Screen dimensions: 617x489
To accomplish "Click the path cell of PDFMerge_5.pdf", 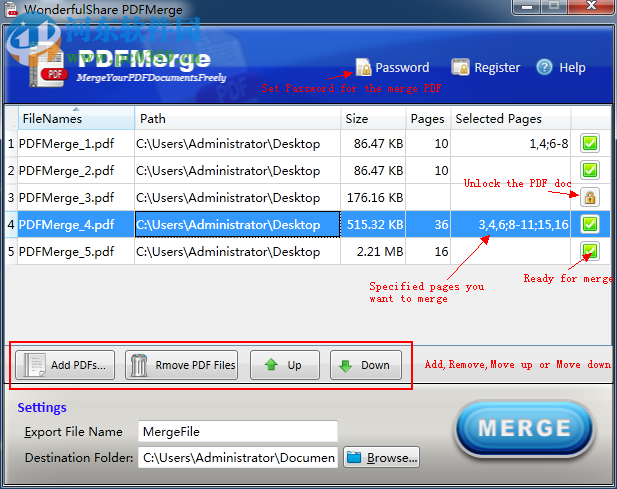I will (238, 251).
